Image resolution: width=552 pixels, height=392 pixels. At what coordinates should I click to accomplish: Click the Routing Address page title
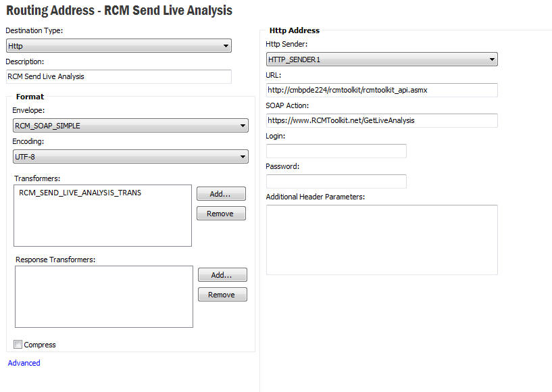click(119, 11)
